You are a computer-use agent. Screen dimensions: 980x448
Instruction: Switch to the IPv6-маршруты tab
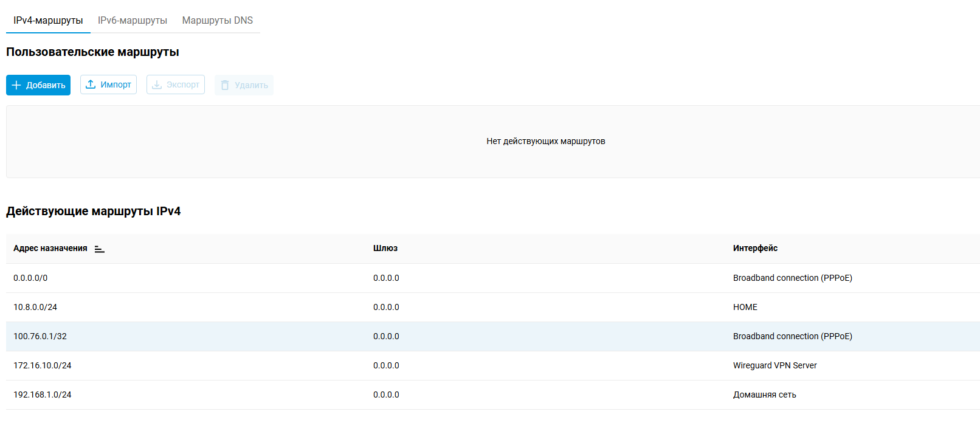[x=133, y=20]
